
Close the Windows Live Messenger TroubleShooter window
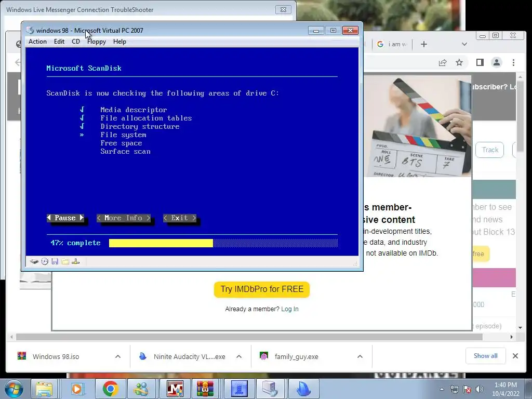pyautogui.click(x=283, y=9)
